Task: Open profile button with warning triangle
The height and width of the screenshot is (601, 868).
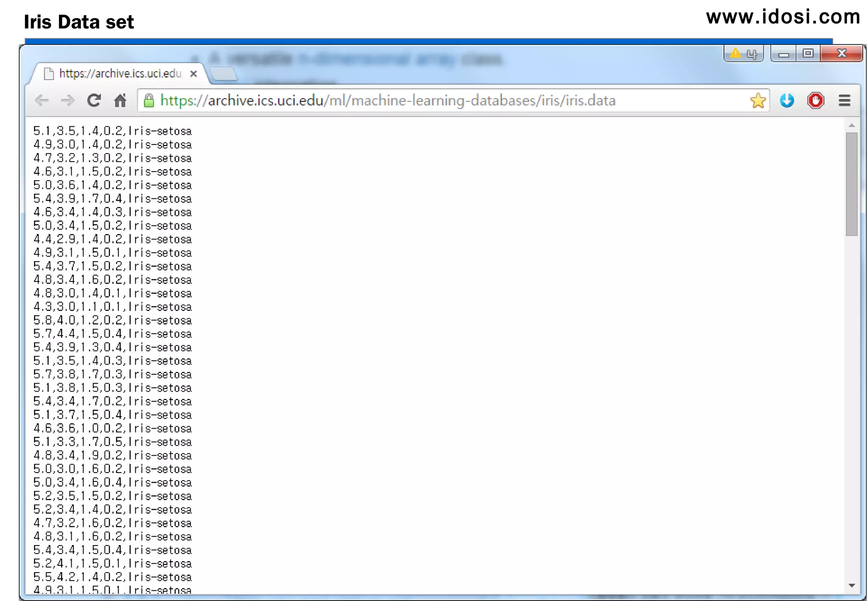Action: [x=743, y=54]
